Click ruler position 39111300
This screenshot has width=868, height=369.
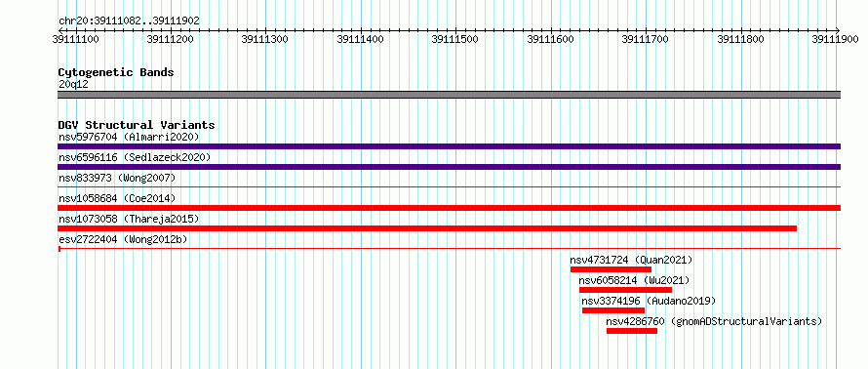(x=265, y=39)
